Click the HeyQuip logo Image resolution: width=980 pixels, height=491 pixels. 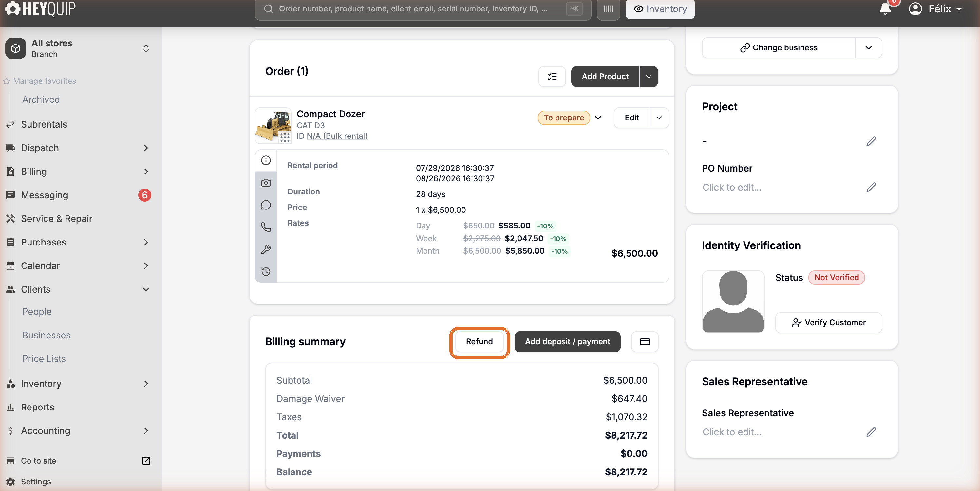point(40,9)
